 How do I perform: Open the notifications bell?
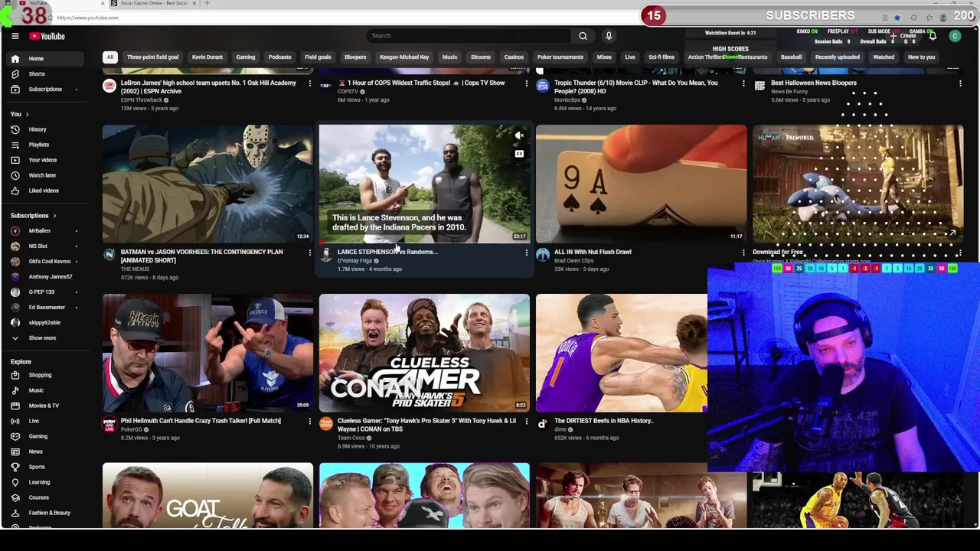coord(933,36)
